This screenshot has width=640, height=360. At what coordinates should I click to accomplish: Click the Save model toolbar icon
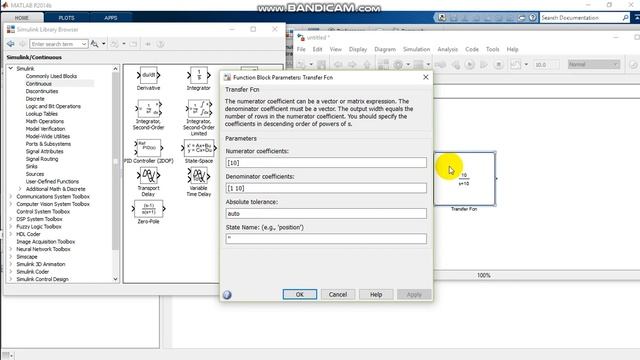(x=321, y=64)
